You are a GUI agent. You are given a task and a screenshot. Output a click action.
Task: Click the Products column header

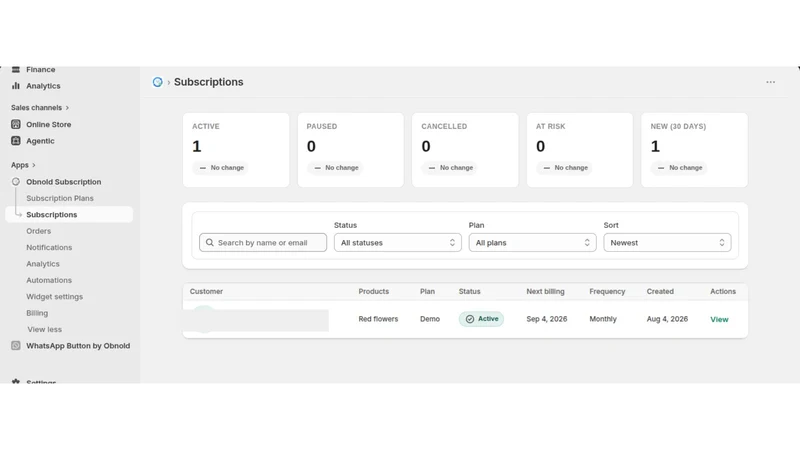[373, 291]
